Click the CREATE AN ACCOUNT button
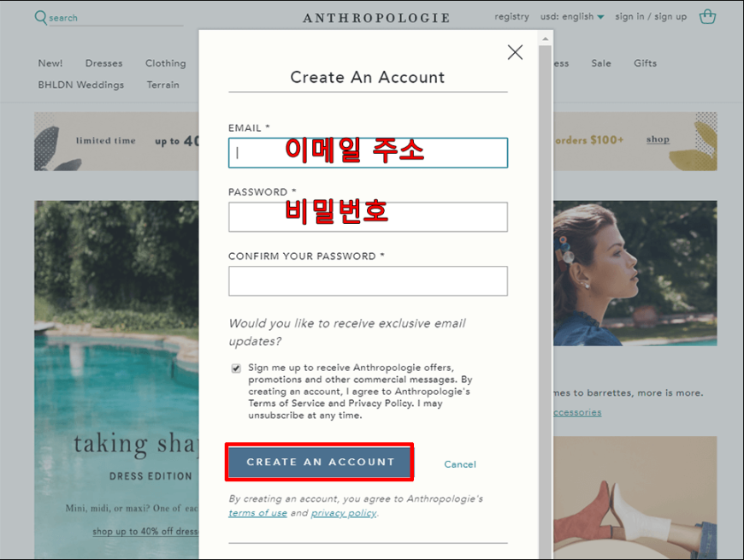 click(320, 462)
